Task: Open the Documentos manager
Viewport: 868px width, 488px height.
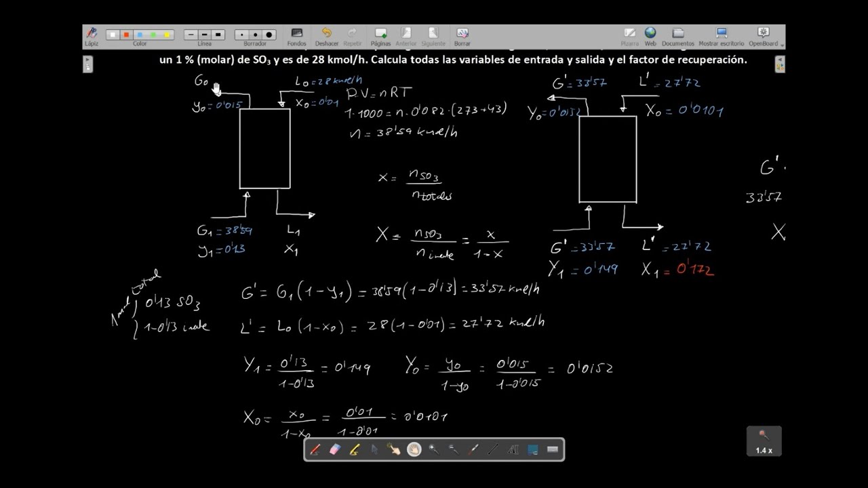Action: [678, 37]
